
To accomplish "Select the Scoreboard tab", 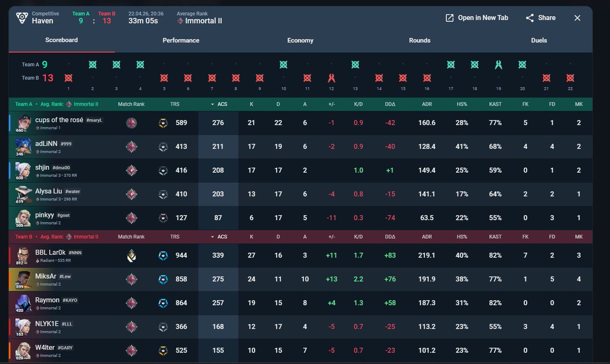I will click(x=62, y=40).
